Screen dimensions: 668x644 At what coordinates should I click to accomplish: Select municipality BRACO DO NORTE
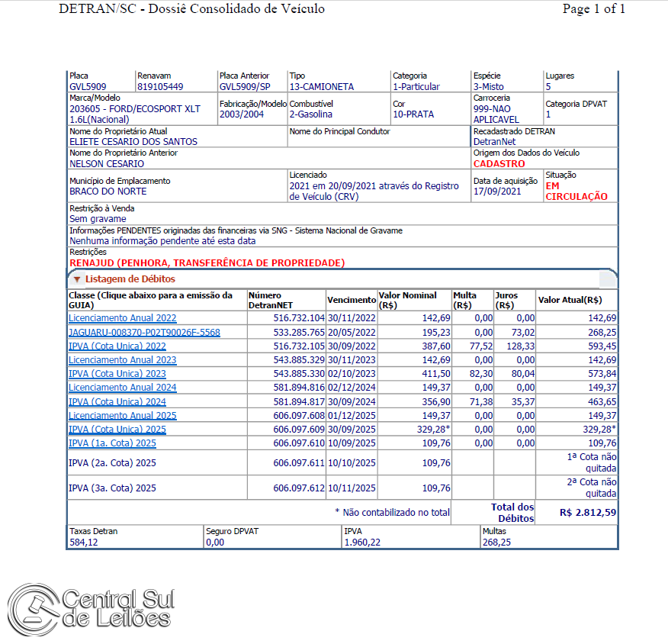[108, 192]
